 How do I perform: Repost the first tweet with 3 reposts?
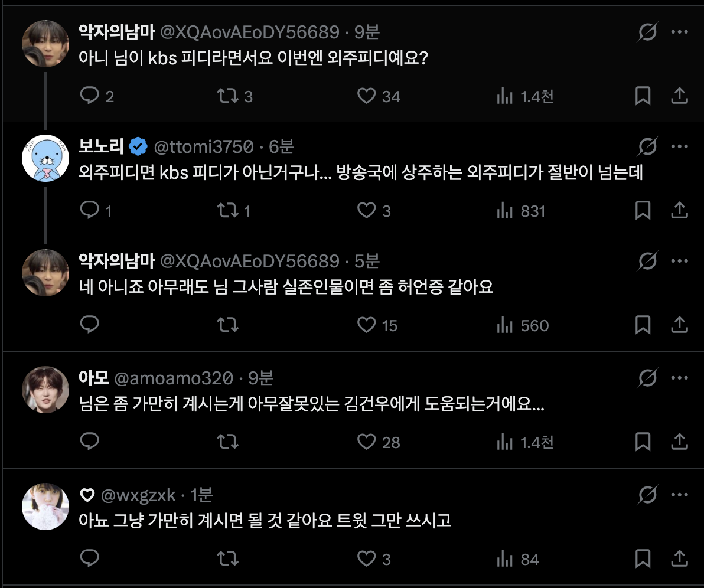click(227, 96)
